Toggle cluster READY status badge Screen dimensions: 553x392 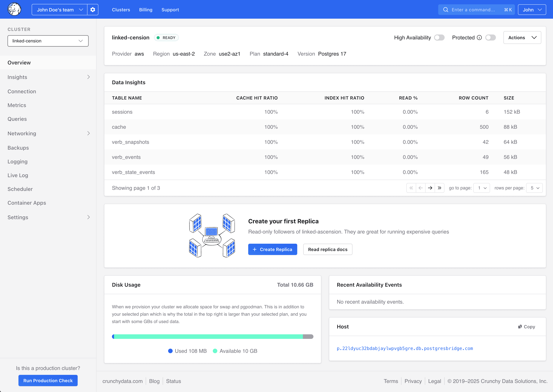pos(166,38)
